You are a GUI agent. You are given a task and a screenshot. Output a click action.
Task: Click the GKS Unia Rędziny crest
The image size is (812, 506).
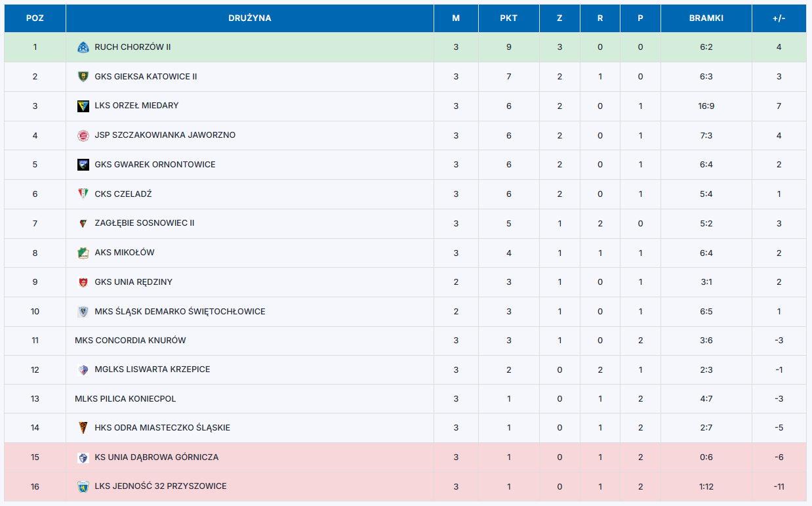83,282
